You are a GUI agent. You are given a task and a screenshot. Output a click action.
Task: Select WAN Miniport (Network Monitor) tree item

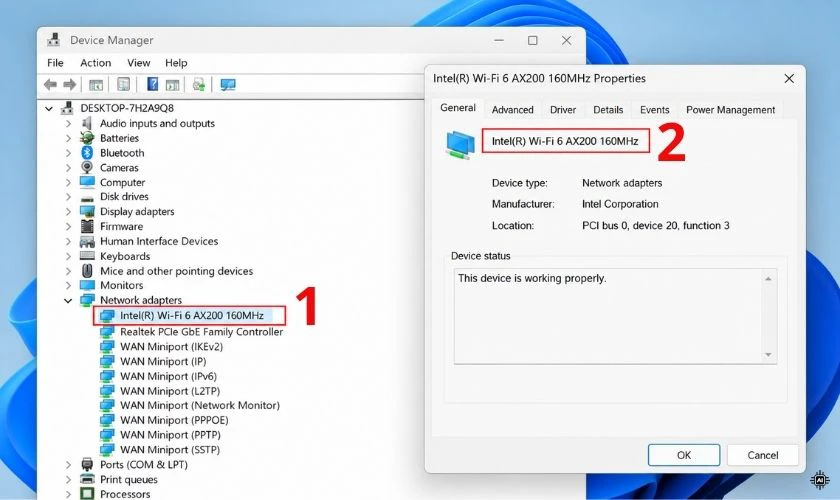(x=199, y=405)
